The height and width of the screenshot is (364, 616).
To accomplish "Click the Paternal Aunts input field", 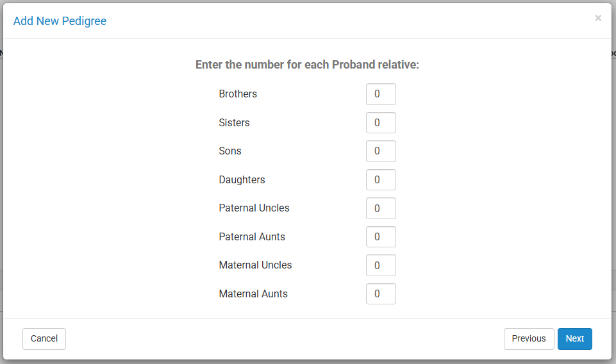I will (x=381, y=236).
